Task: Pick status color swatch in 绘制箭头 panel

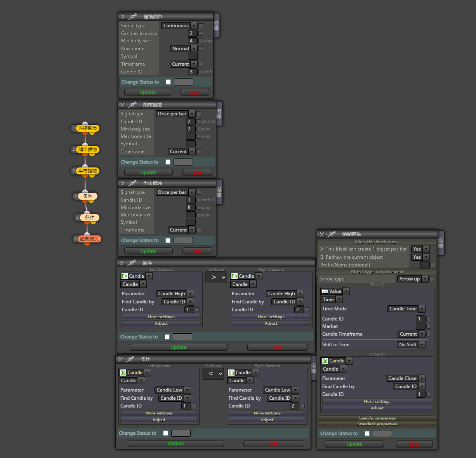Action: click(382, 434)
